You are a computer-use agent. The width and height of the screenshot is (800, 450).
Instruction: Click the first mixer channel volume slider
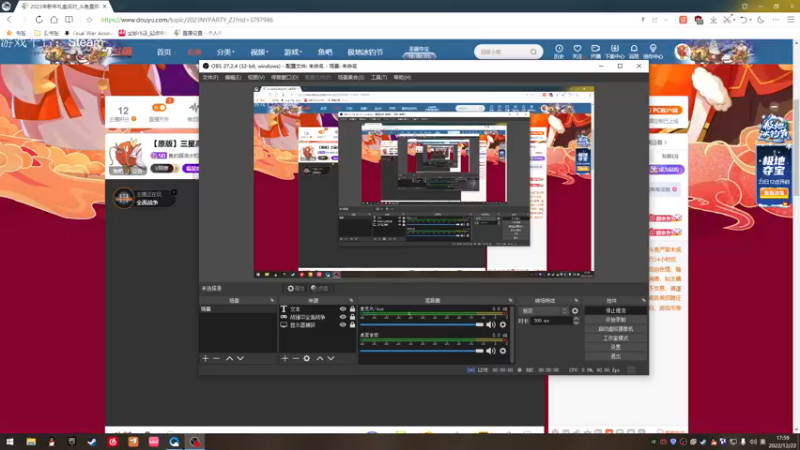pyautogui.click(x=422, y=324)
